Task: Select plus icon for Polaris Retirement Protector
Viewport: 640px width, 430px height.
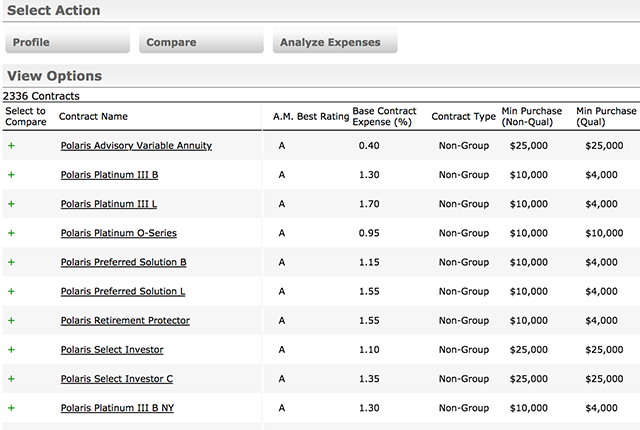Action: coord(12,321)
